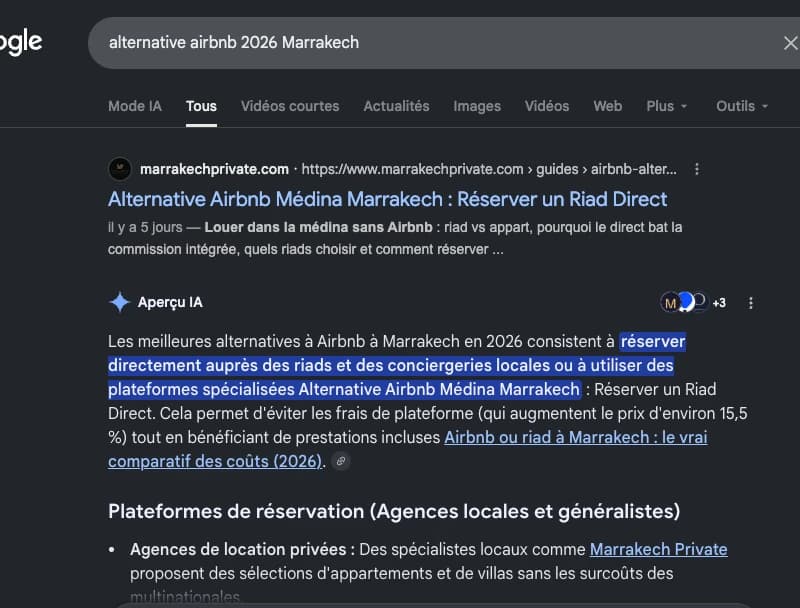
Task: Open the Images tab
Action: pyautogui.click(x=477, y=106)
